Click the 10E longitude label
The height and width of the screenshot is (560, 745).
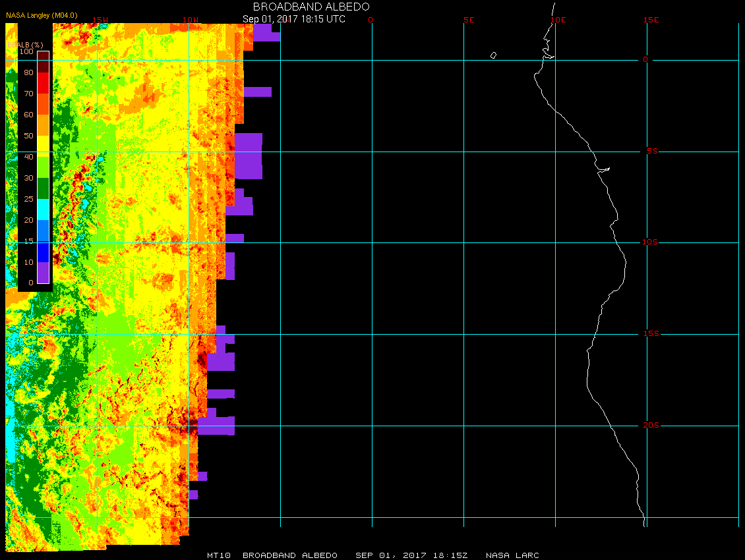[558, 20]
